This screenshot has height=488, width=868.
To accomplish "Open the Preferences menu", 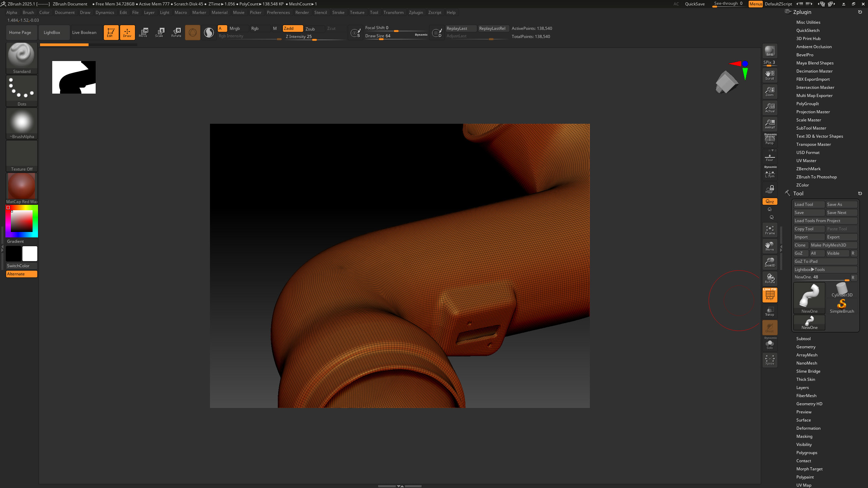I will (x=278, y=13).
